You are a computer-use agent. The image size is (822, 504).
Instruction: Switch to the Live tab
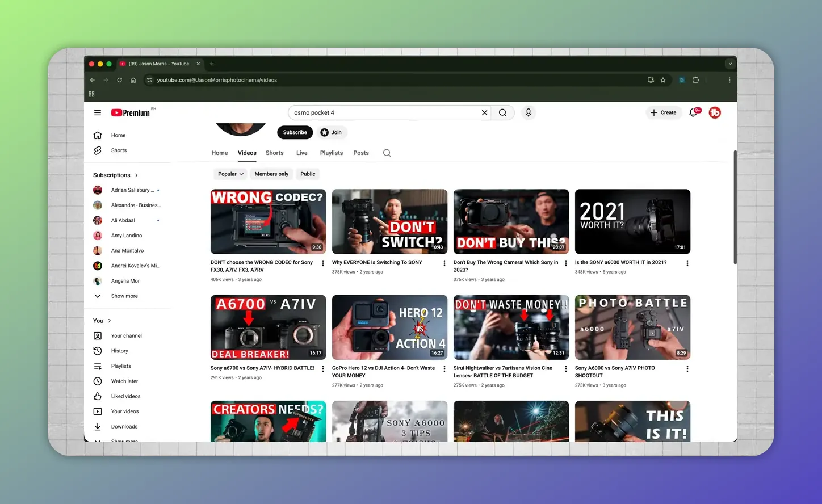pos(302,153)
